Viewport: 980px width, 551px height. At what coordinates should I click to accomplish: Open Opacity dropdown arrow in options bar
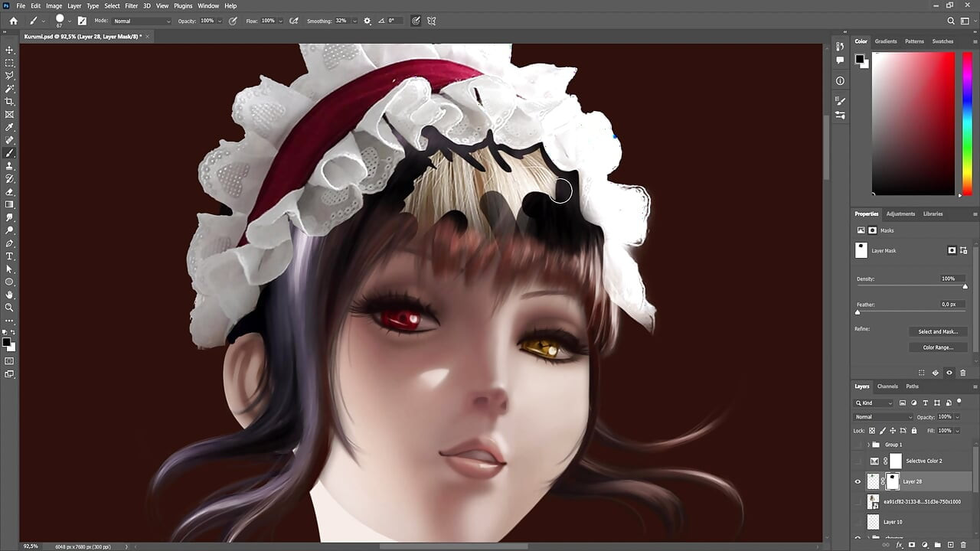click(221, 21)
